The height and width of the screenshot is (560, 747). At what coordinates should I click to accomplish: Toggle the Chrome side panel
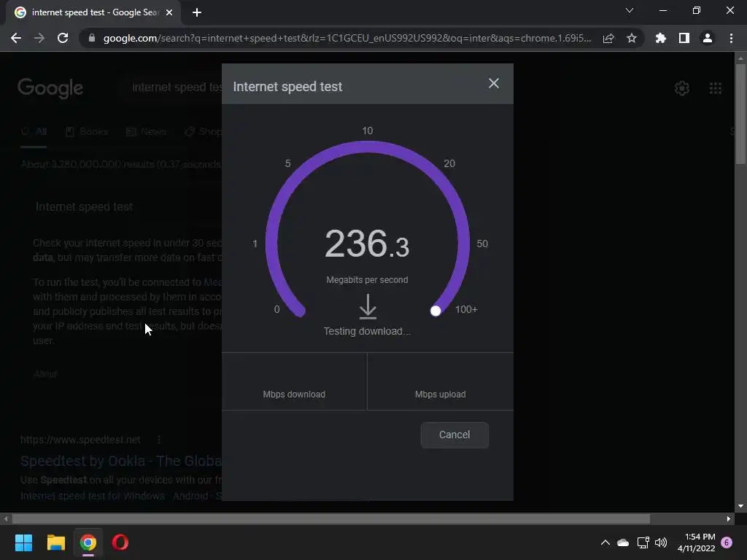point(684,38)
